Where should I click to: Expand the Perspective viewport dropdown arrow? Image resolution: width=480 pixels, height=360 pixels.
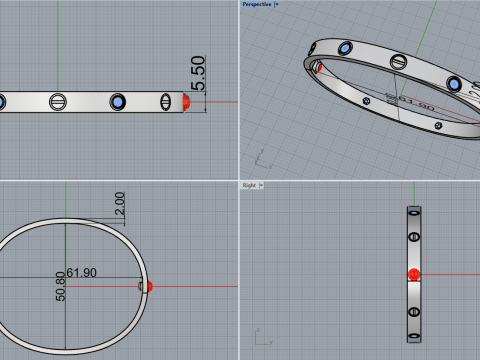click(x=277, y=4)
